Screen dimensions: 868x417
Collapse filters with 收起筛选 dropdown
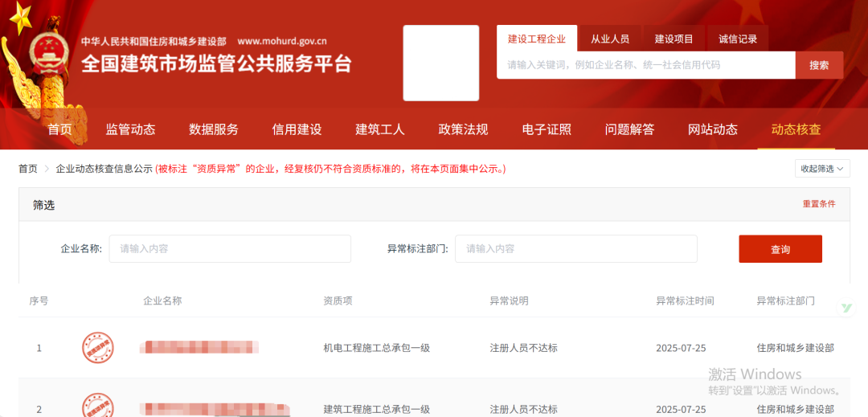[821, 169]
